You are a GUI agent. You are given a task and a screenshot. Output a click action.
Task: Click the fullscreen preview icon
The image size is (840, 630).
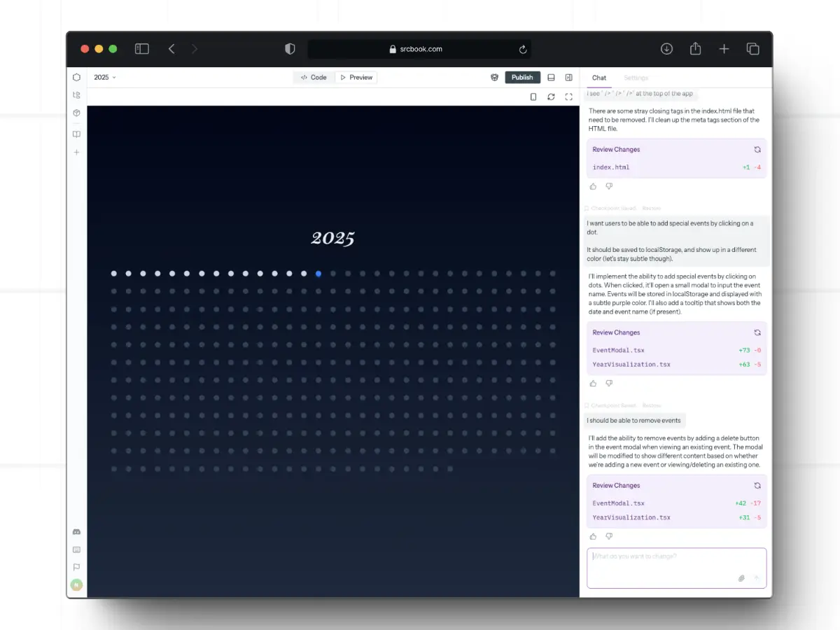click(568, 97)
